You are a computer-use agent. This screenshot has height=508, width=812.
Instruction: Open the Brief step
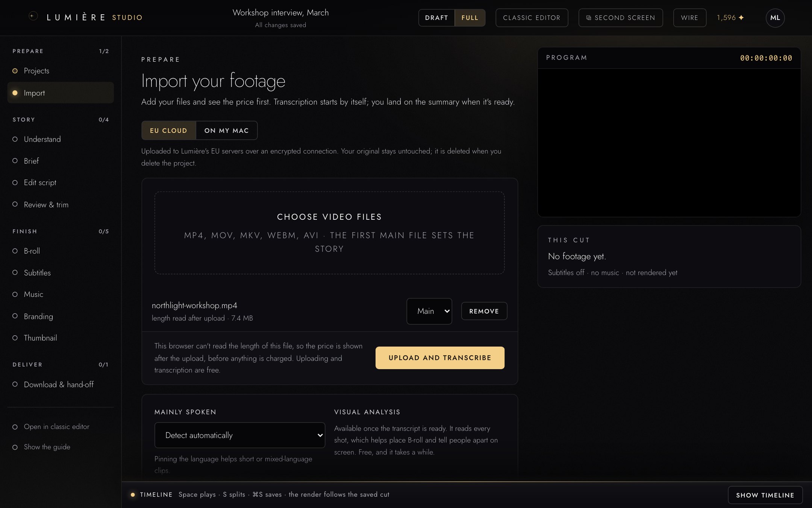[x=61, y=161]
